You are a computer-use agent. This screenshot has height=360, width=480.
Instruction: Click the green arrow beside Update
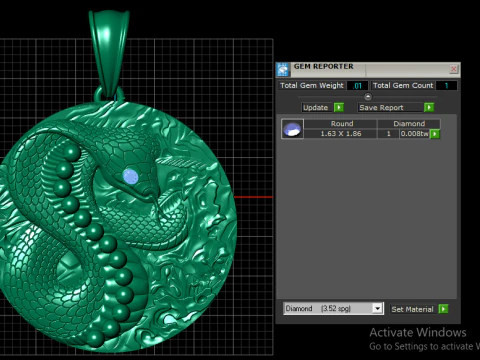pos(339,107)
